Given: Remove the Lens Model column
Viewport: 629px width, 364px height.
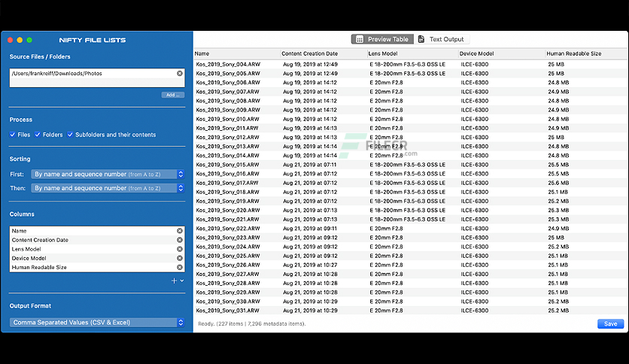Looking at the screenshot, I should pos(180,249).
